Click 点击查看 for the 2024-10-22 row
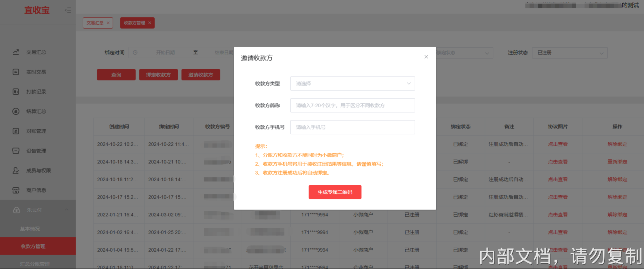 tap(558, 144)
